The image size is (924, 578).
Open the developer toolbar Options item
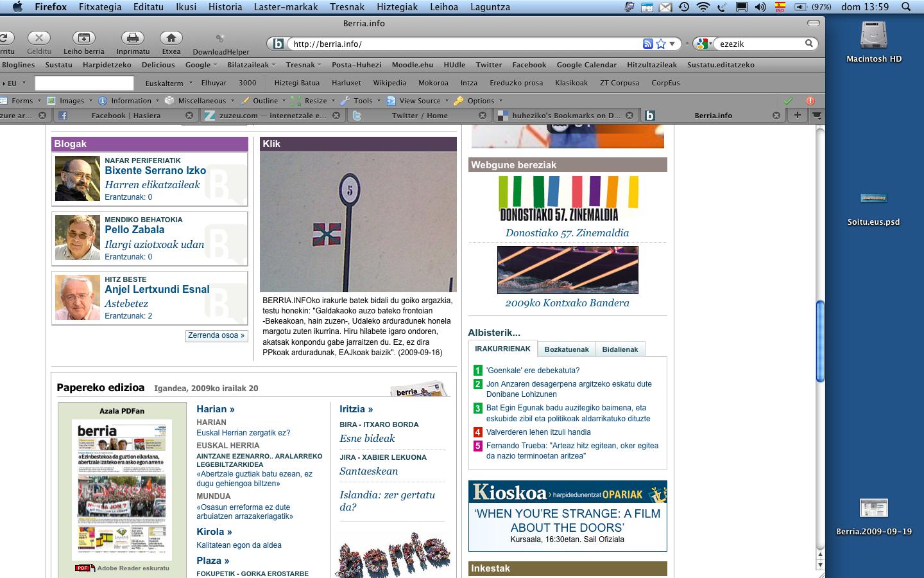click(x=481, y=101)
